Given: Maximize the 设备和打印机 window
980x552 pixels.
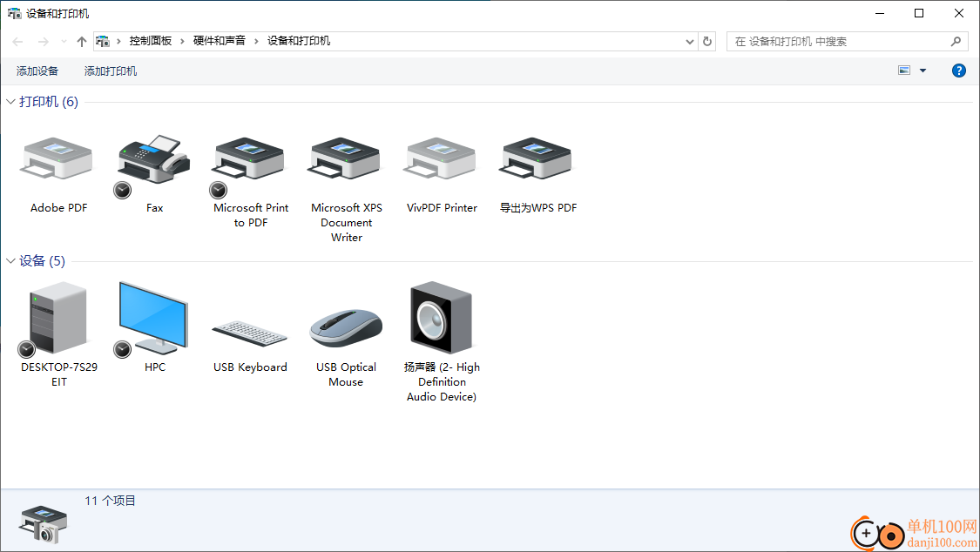Looking at the screenshot, I should tap(919, 13).
